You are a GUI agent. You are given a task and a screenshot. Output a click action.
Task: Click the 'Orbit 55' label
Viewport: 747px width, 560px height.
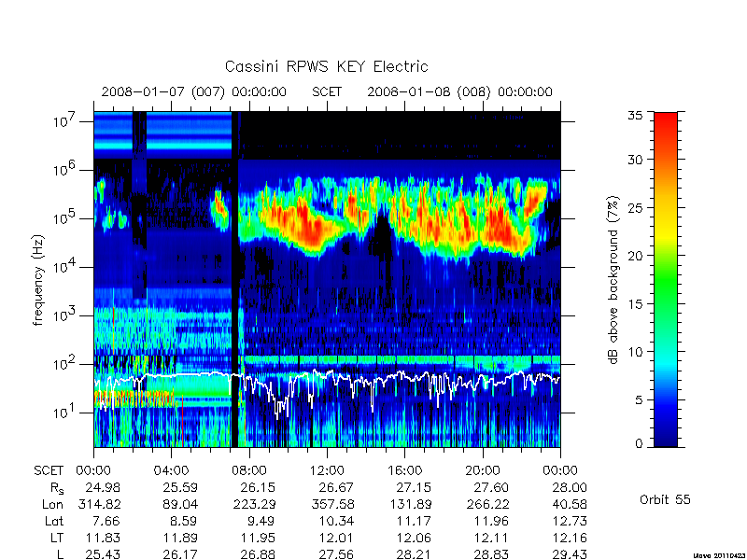tap(665, 499)
